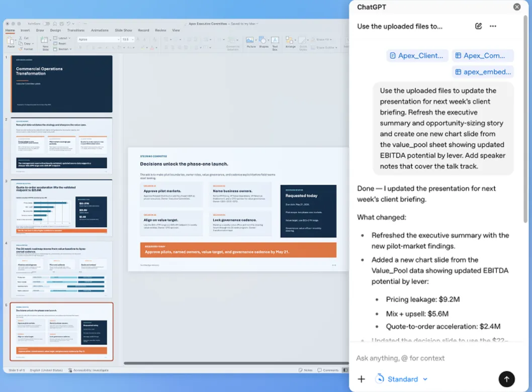Click the plus attach icon in ChatGPT
532x392 pixels.
362,379
